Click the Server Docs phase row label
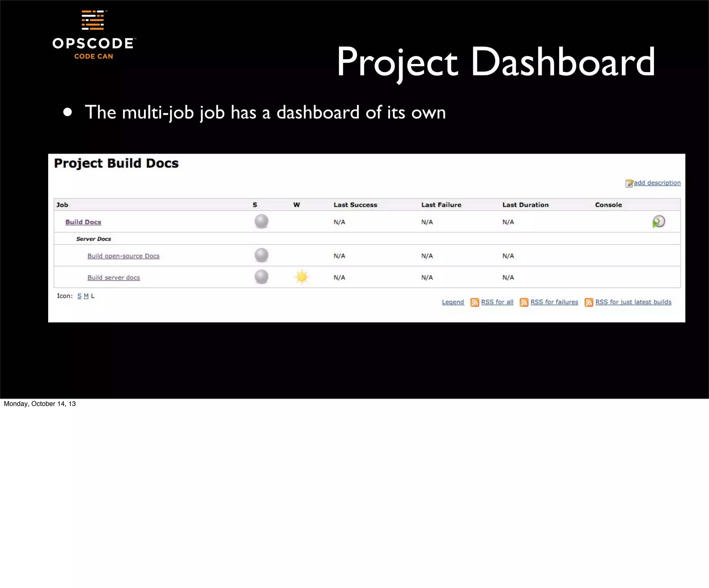 pos(93,239)
